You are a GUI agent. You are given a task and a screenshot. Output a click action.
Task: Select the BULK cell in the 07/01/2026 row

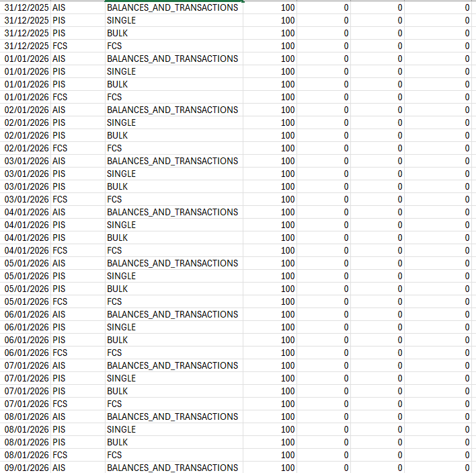click(117, 391)
